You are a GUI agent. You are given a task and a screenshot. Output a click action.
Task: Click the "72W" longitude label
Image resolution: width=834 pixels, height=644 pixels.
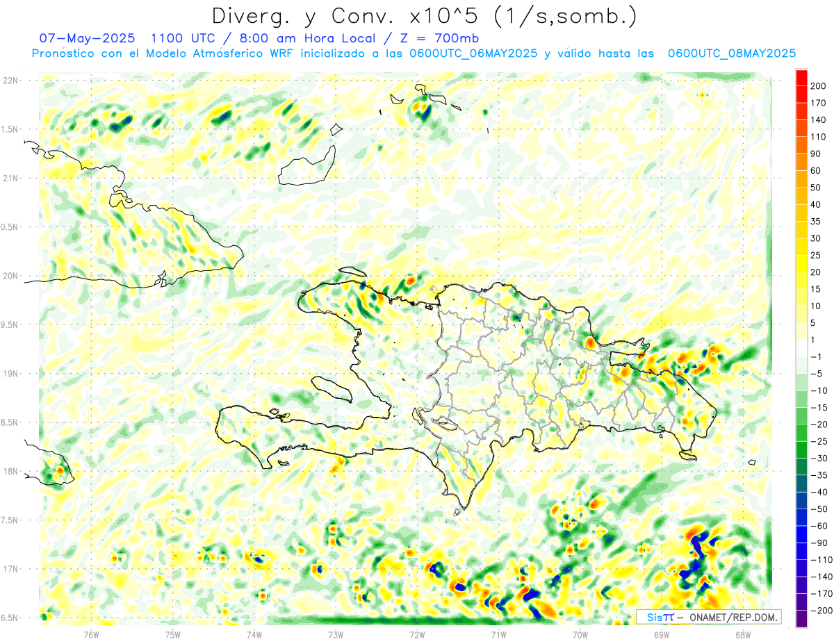[x=417, y=634]
